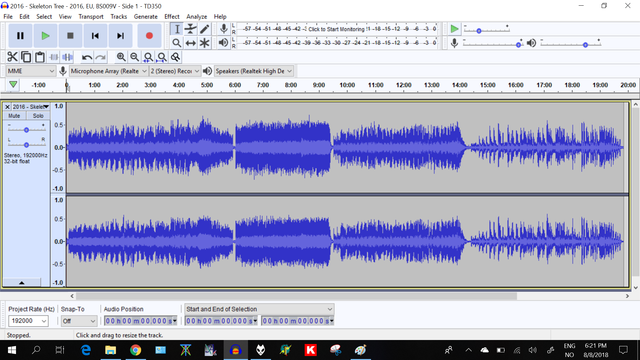Click the recording meter microphone icon

click(x=223, y=29)
